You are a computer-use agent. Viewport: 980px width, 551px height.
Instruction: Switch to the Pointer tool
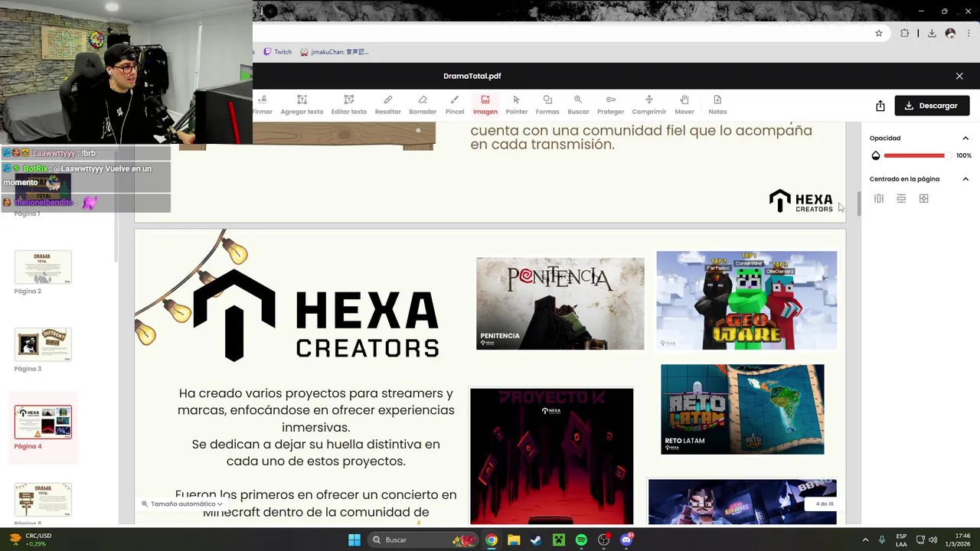coord(516,105)
